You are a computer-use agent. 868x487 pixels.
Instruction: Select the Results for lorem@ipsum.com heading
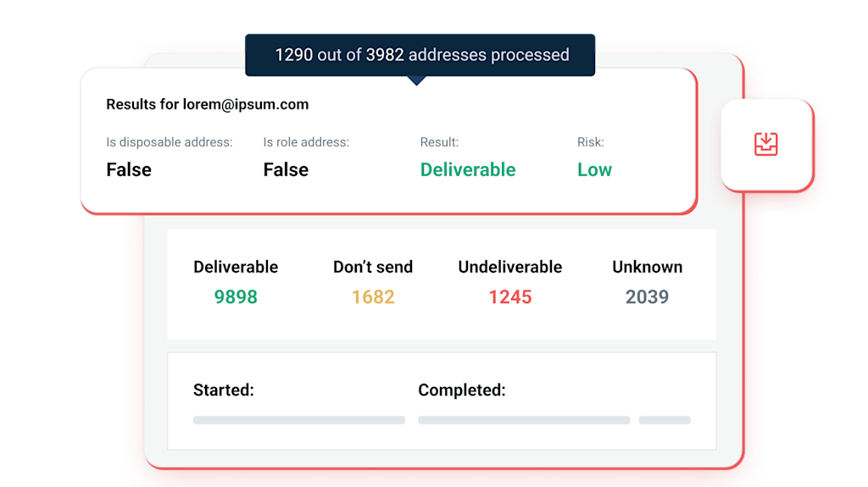tap(208, 104)
